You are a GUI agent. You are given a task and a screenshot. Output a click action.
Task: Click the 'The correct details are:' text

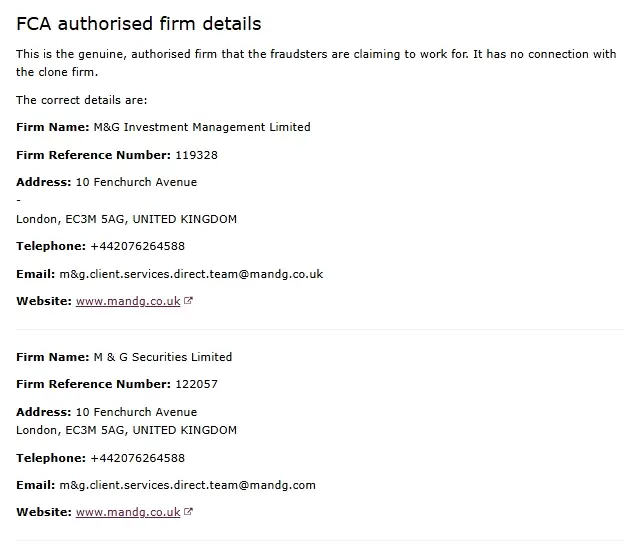82,100
